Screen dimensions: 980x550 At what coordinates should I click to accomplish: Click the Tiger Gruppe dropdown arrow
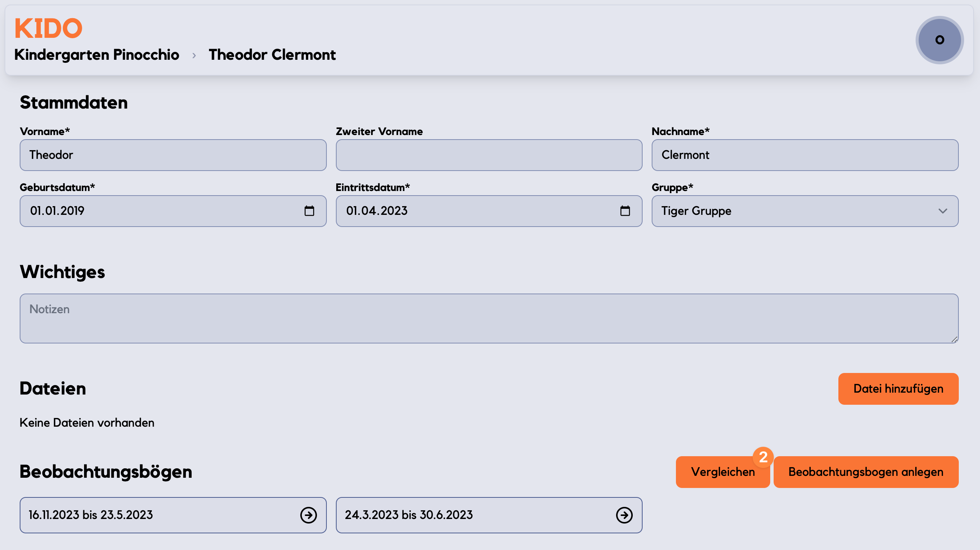click(x=943, y=211)
